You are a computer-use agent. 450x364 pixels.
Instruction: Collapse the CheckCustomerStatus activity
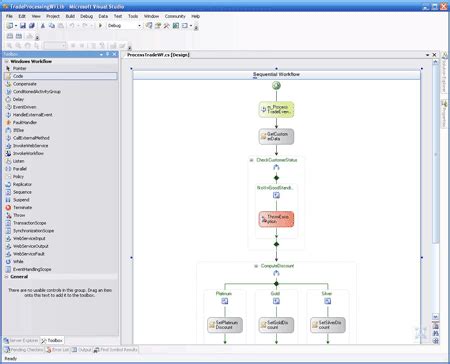pyautogui.click(x=252, y=160)
